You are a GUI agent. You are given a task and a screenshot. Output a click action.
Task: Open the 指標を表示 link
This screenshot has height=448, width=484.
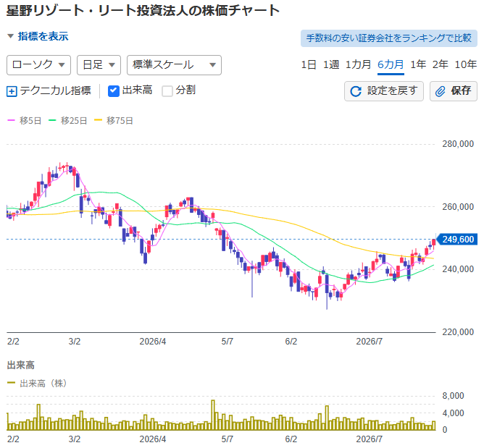[43, 36]
